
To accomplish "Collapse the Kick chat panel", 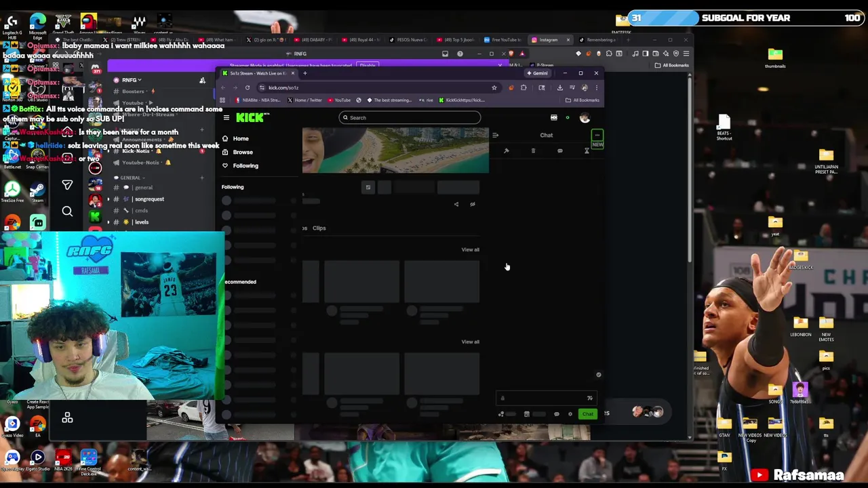I will 495,135.
